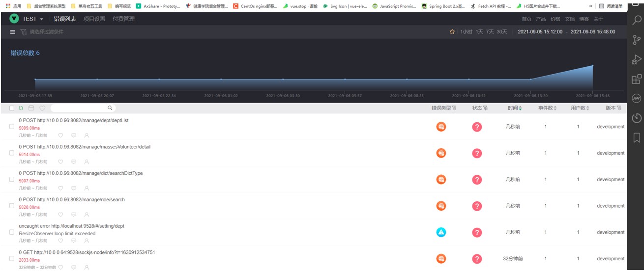Check the role/search row checkbox

tap(12, 206)
